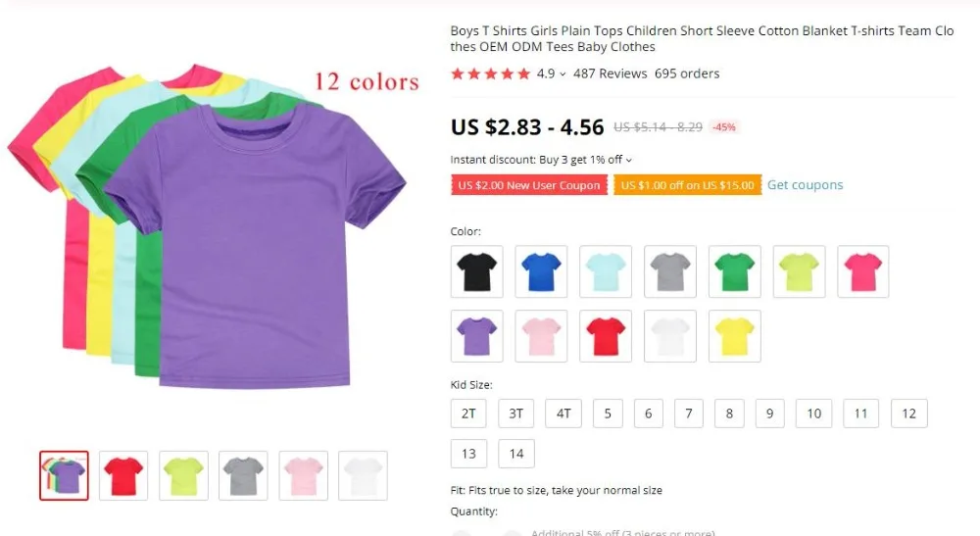This screenshot has height=536, width=980.
Task: Select the black t-shirt color option
Action: coord(477,271)
